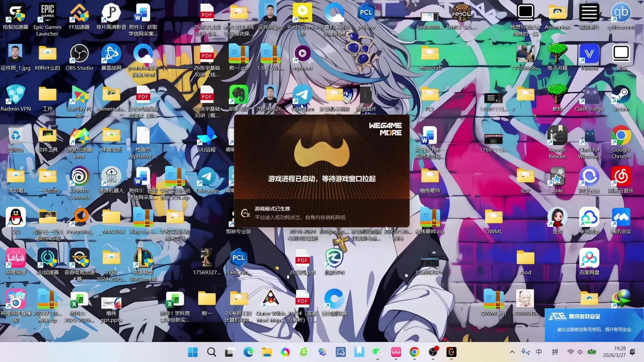Viewport: 644px width, 362px height.
Task: Open Google Chrome desktop shortcut
Action: [621, 142]
